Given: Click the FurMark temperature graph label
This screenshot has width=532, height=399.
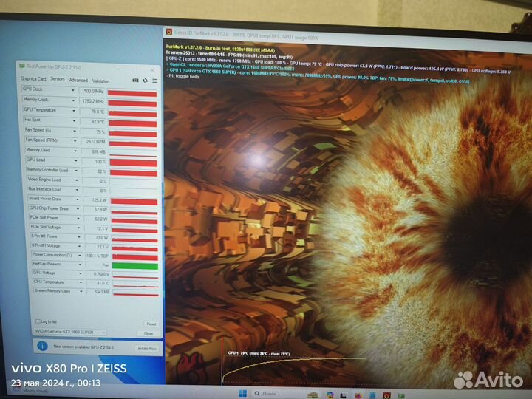Looking at the screenshot, I should coord(259,354).
